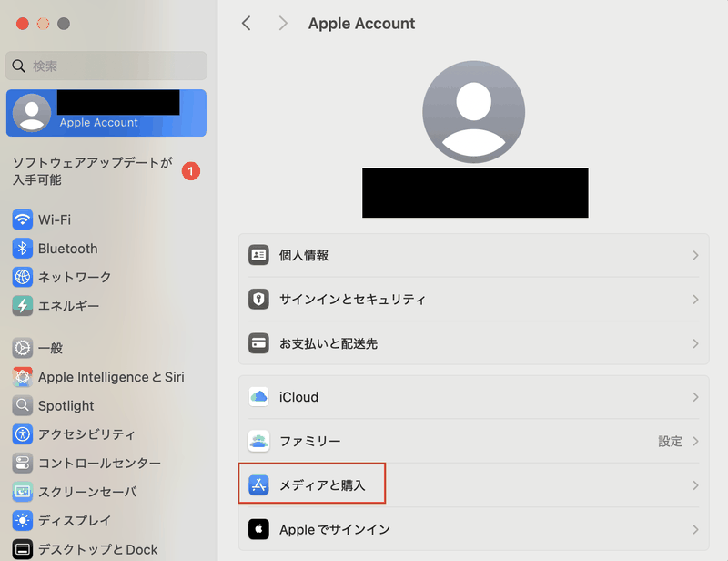The image size is (728, 561).
Task: Open the Bluetooth icon in sidebar
Action: 22,249
